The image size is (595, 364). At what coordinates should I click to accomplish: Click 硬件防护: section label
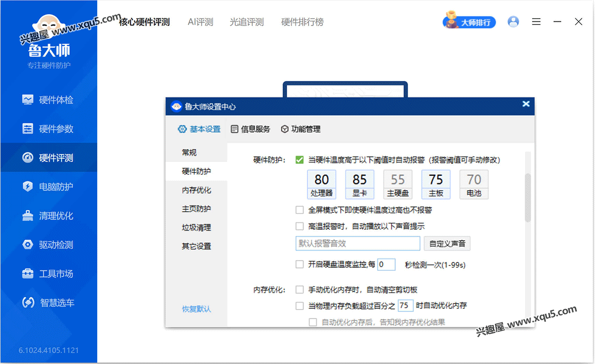click(269, 160)
